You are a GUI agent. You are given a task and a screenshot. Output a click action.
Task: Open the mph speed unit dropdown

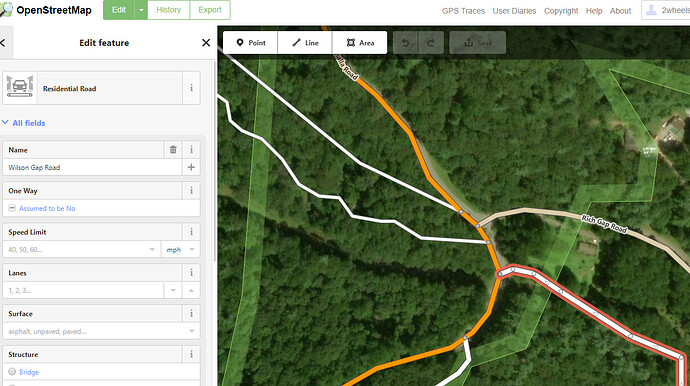tap(180, 250)
